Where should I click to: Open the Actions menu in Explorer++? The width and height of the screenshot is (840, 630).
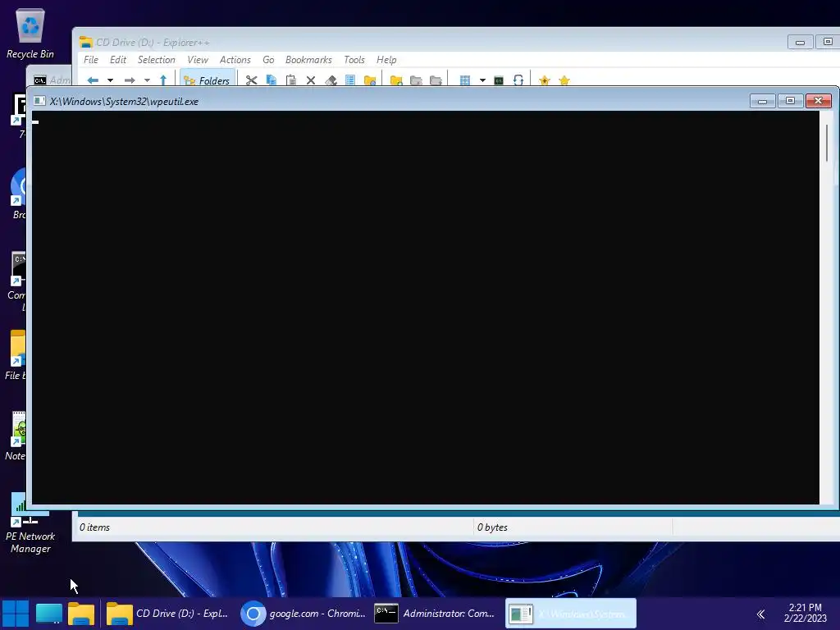pos(235,59)
